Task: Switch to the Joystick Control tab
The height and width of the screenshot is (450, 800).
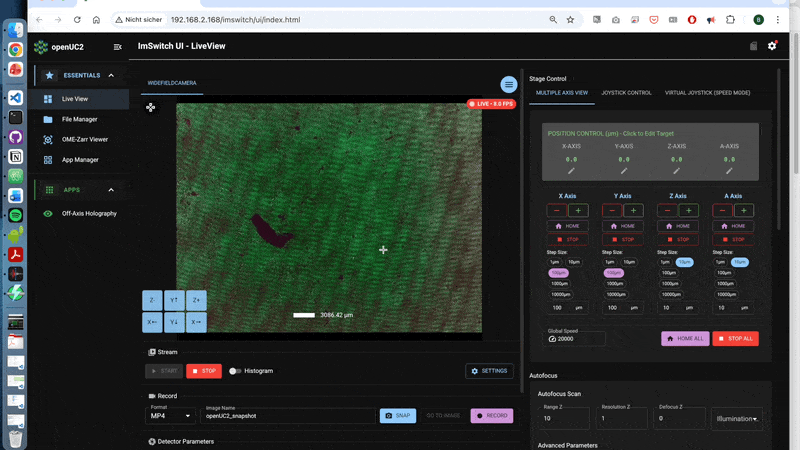Action: pyautogui.click(x=626, y=92)
